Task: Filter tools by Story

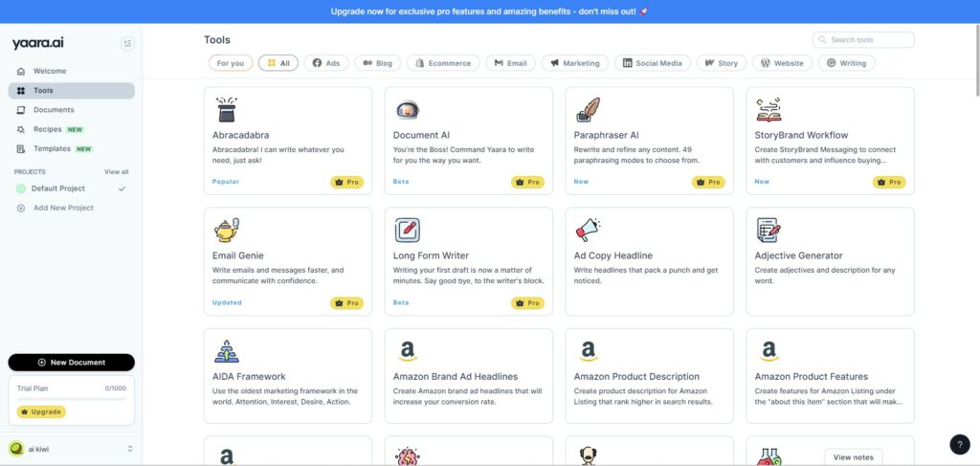Action: coord(722,63)
